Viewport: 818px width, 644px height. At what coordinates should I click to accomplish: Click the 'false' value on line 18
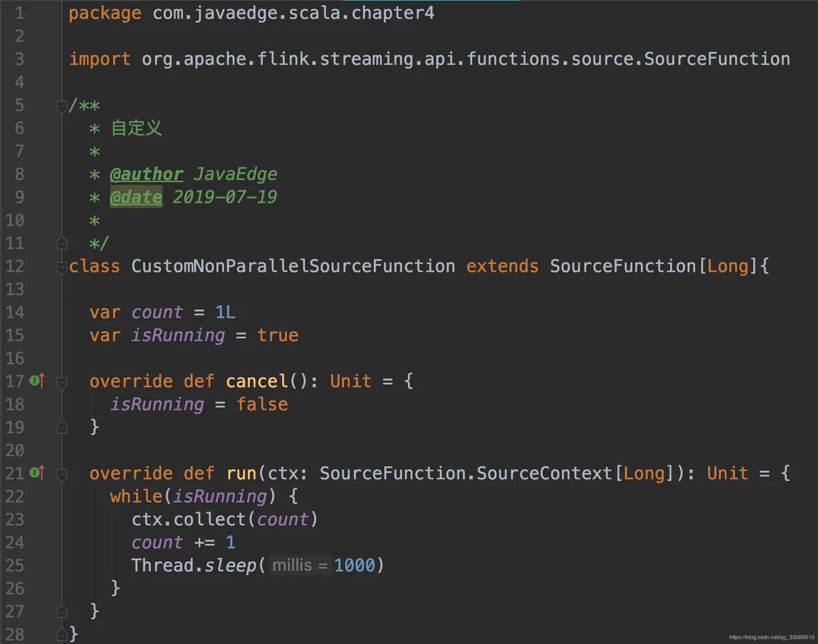tap(262, 404)
